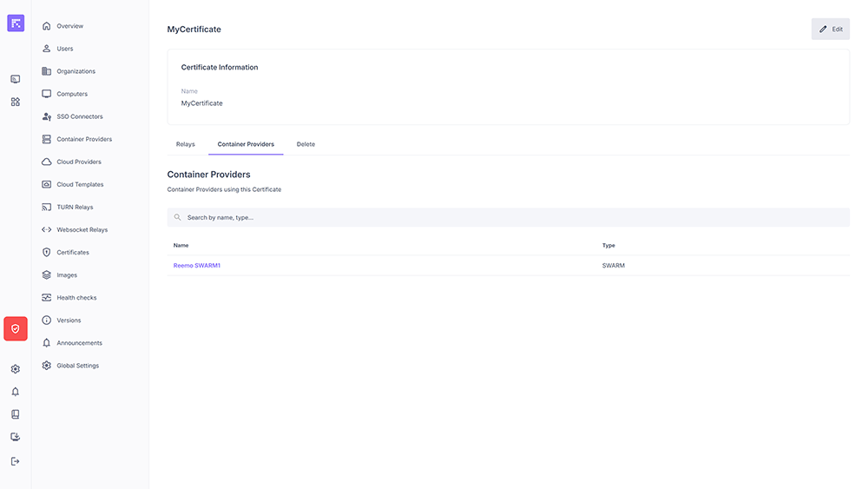This screenshot has height=489, width=868.
Task: Open the apps grid icon in left rail
Action: [16, 102]
